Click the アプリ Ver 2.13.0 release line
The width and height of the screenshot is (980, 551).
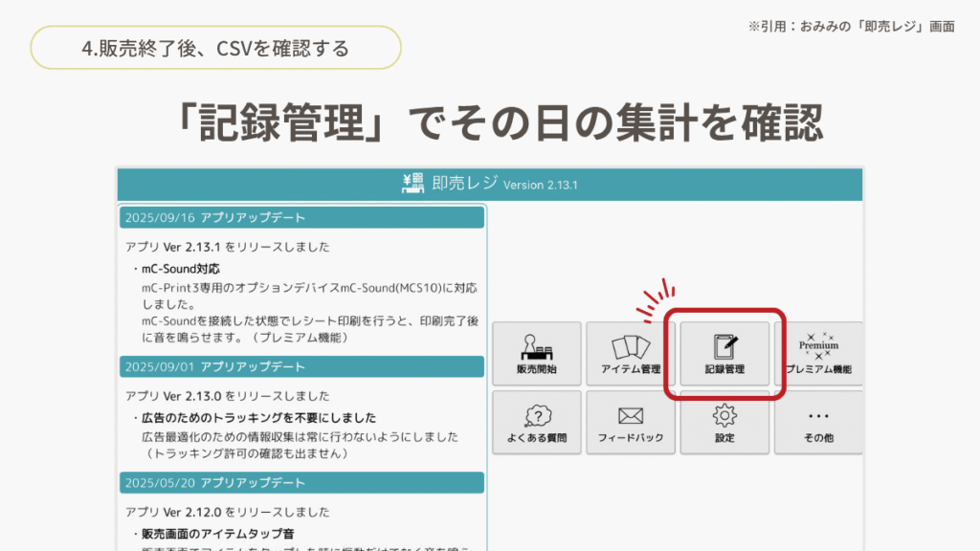[227, 395]
